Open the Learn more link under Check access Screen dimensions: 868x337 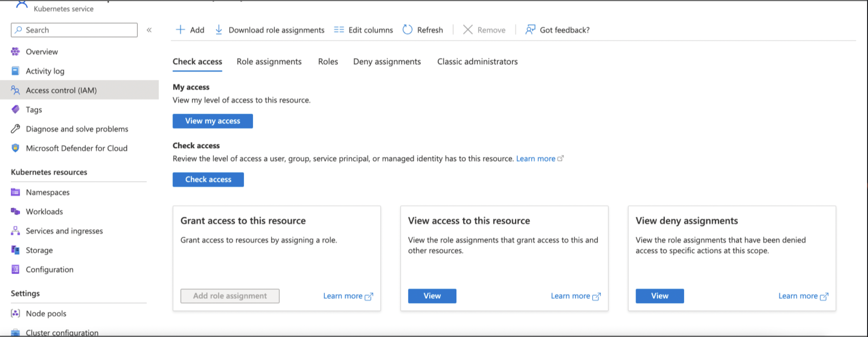[535, 159]
